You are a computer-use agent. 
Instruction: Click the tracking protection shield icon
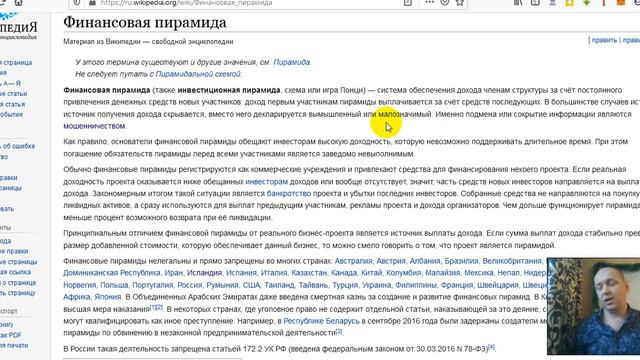pos(77,2)
